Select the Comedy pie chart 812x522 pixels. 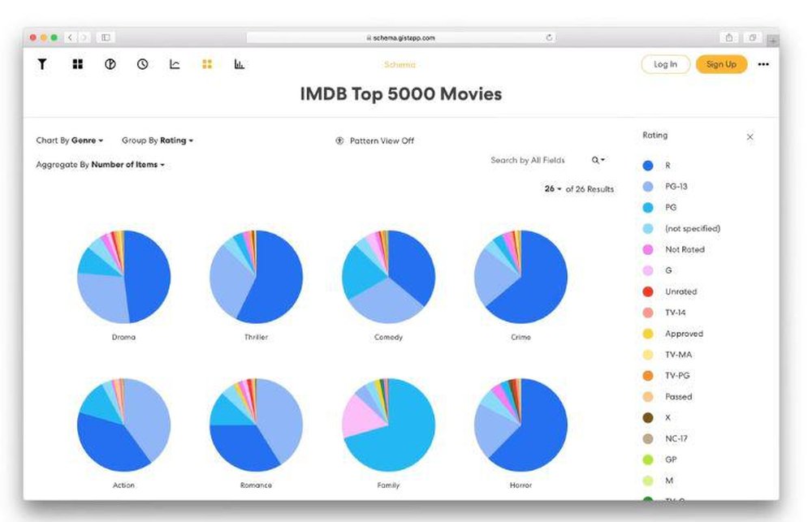coord(388,277)
